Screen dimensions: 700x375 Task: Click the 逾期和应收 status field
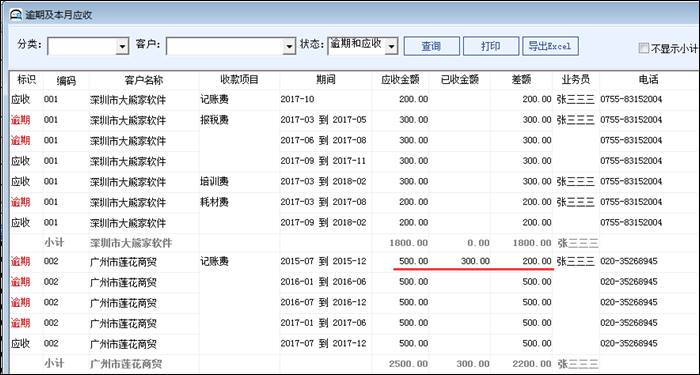356,46
